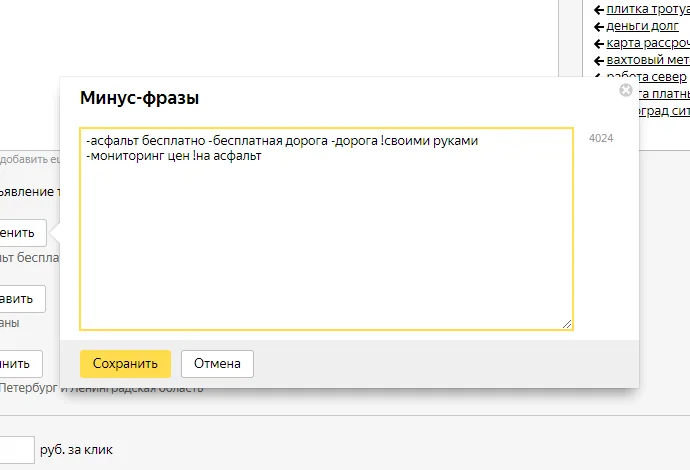
Task: Save the minus-phrases with Сохранить
Action: point(125,364)
